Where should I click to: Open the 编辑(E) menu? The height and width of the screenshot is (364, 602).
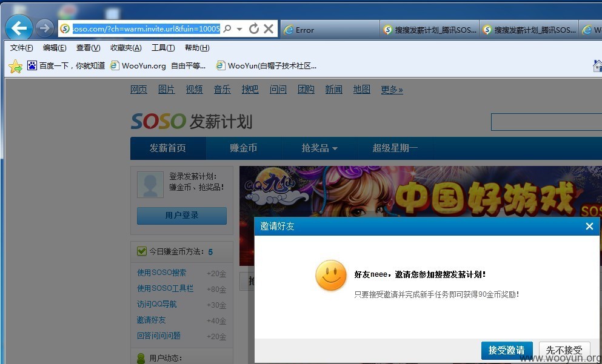click(x=55, y=48)
